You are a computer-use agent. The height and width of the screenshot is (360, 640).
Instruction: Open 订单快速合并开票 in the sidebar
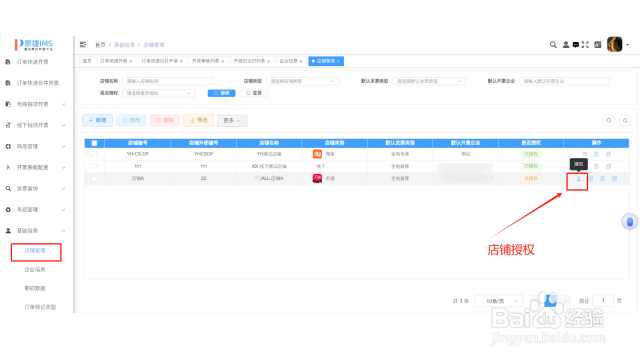[x=38, y=83]
